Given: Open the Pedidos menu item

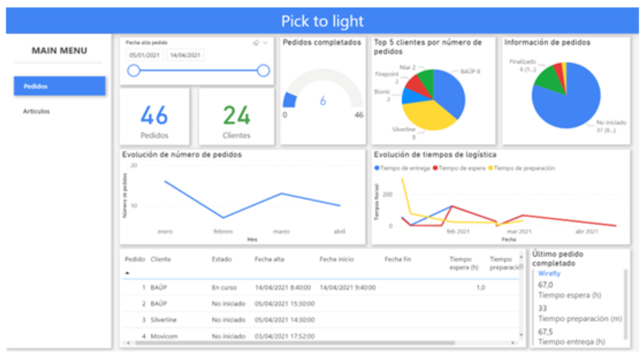Looking at the screenshot, I should click(59, 86).
